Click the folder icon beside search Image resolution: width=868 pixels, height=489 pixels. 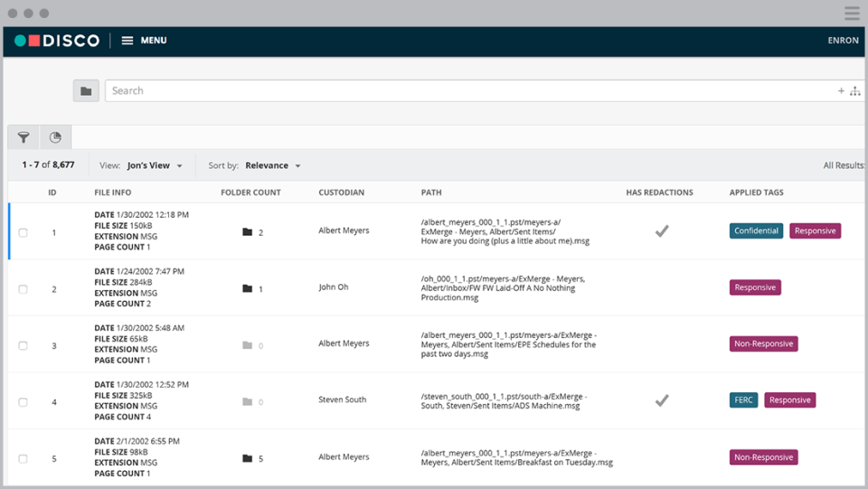[86, 90]
